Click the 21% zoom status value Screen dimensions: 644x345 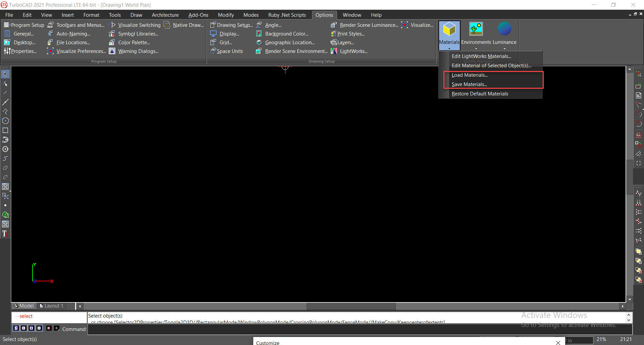click(601, 339)
